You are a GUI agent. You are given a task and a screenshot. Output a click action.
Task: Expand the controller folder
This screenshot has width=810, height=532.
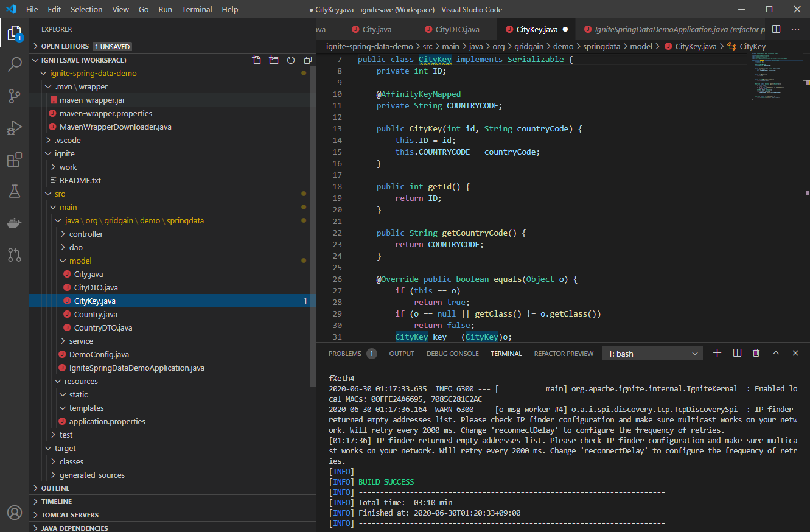click(86, 234)
